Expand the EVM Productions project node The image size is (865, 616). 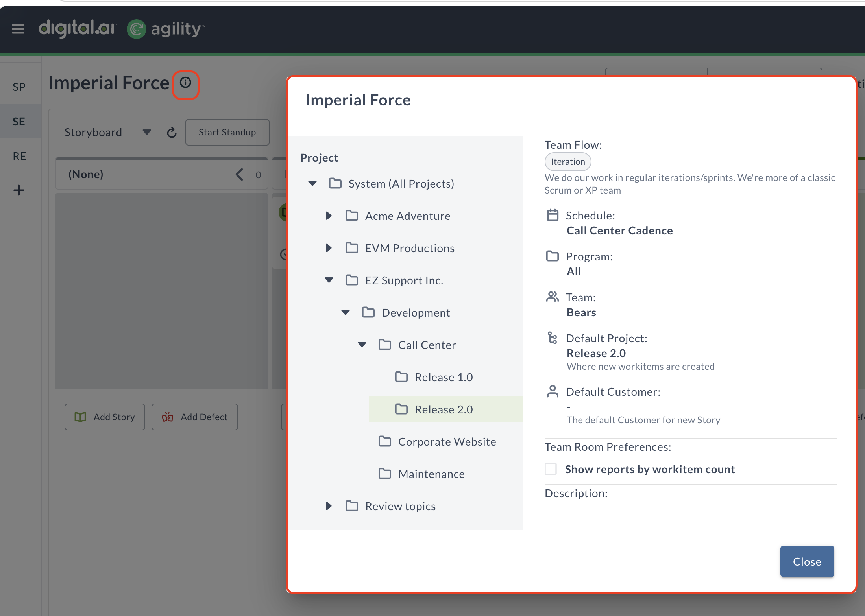click(x=329, y=248)
